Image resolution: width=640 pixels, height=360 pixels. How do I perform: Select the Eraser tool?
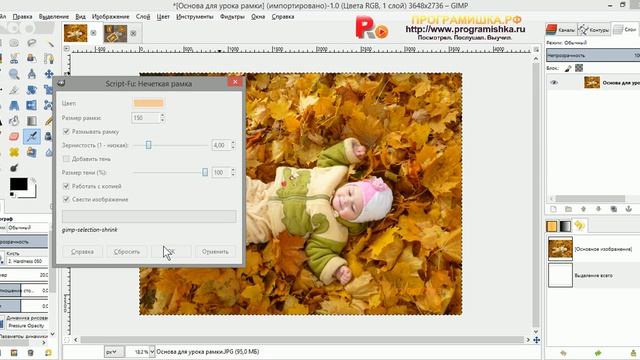pos(14,136)
